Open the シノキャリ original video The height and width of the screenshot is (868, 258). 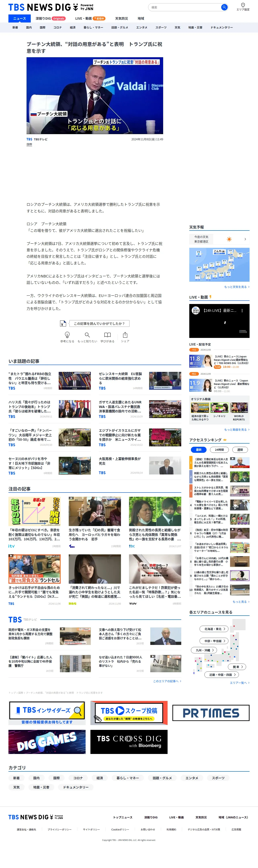219,410
